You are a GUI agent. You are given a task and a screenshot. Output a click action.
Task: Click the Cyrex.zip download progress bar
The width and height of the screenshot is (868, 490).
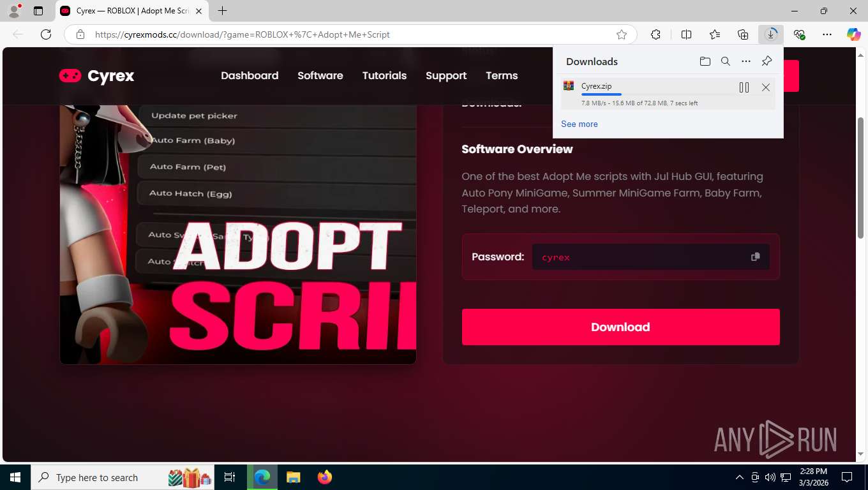pyautogui.click(x=657, y=95)
